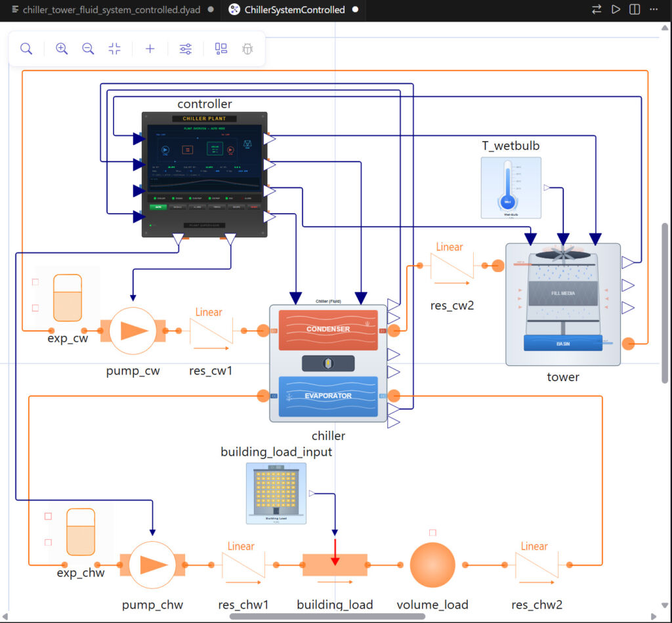The image size is (672, 623).
Task: Click the unsaved dot on the .dyad tab
Action: point(211,9)
